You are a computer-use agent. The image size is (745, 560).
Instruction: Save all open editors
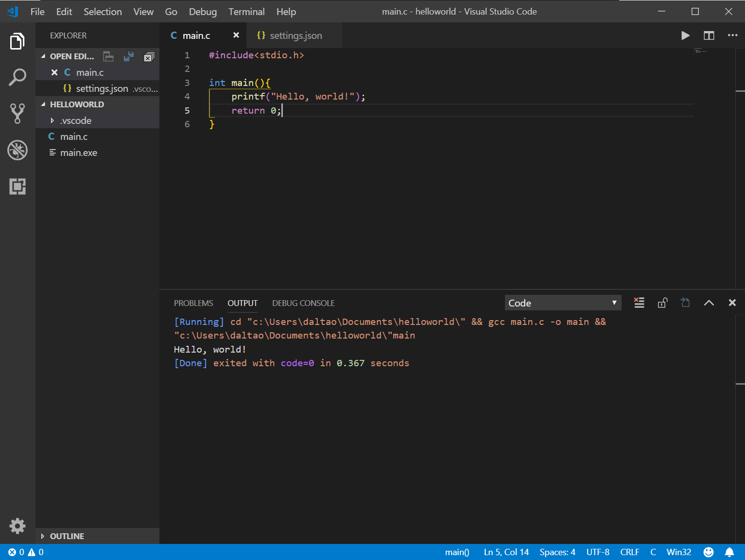coord(129,57)
